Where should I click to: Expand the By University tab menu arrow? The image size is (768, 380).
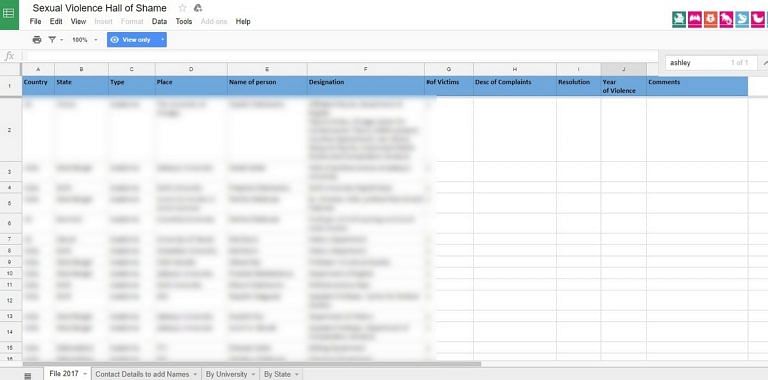[x=253, y=374]
